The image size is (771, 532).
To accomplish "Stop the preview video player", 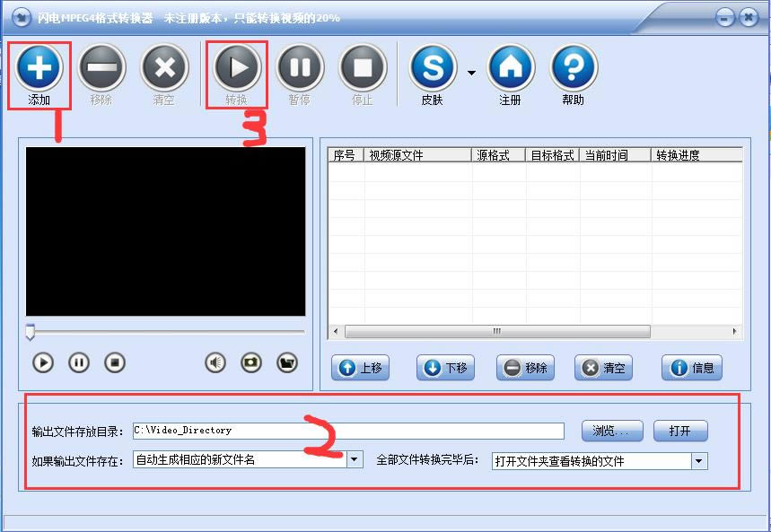I will tap(115, 363).
